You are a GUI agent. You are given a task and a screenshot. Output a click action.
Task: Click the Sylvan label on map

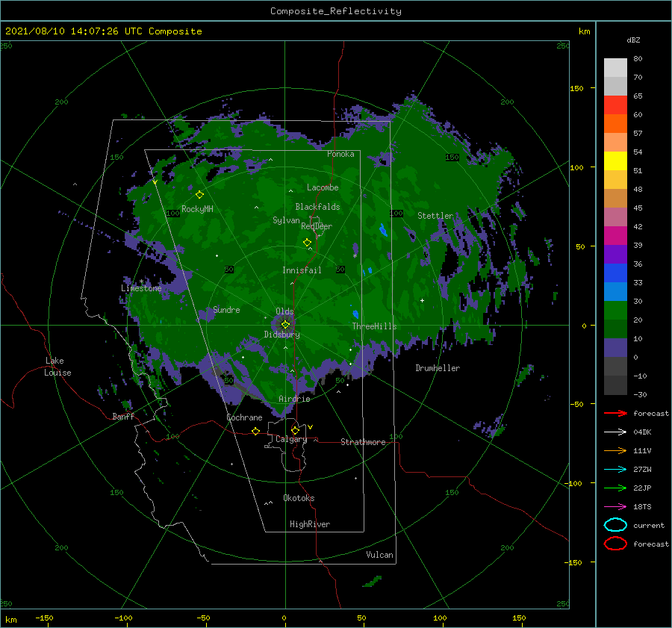[286, 220]
